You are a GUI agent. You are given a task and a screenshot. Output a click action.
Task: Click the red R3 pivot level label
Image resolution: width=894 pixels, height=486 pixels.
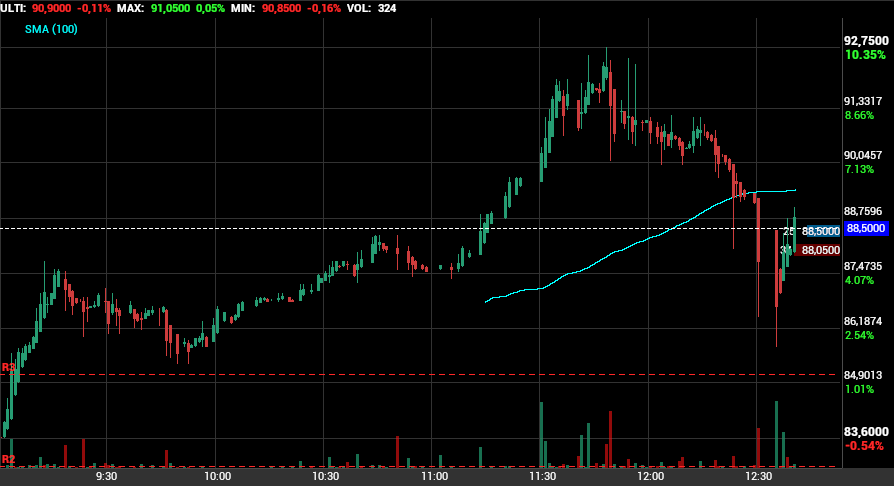pyautogui.click(x=8, y=367)
